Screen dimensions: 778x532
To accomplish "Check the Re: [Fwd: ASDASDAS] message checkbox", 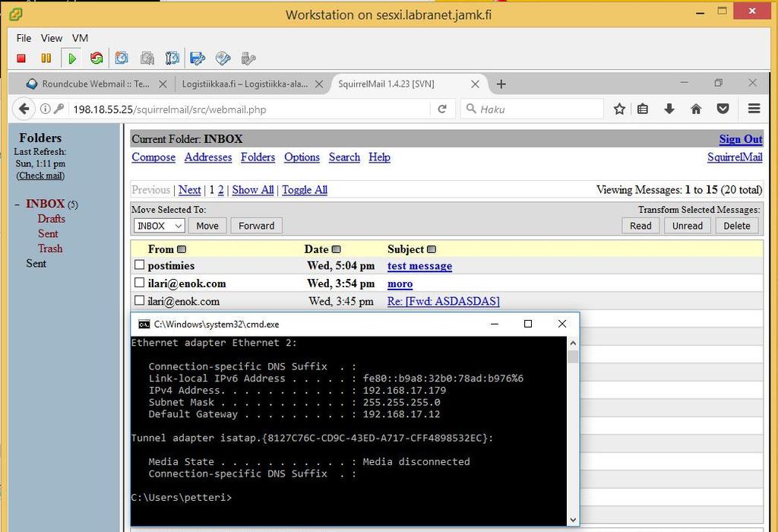I will pos(140,301).
